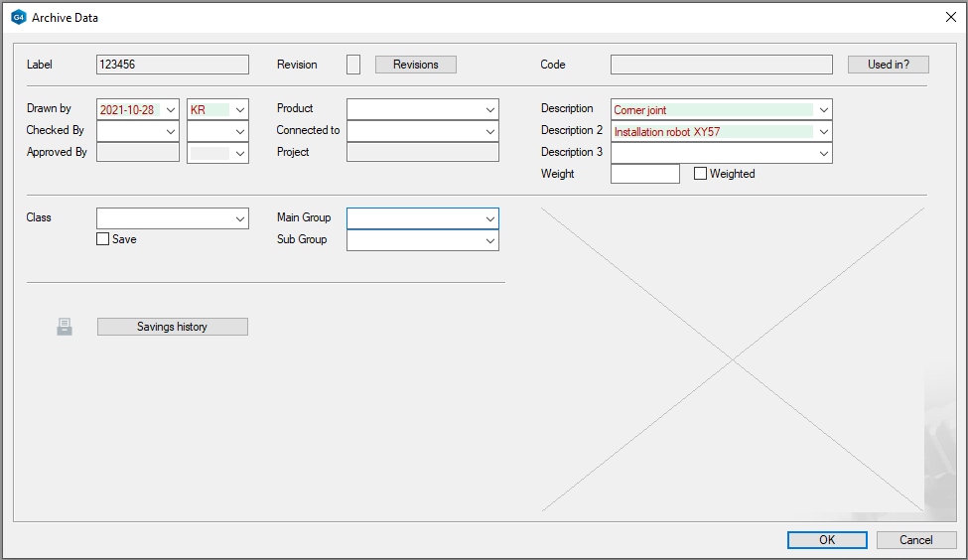
Task: Click the Used in? button
Action: click(888, 65)
